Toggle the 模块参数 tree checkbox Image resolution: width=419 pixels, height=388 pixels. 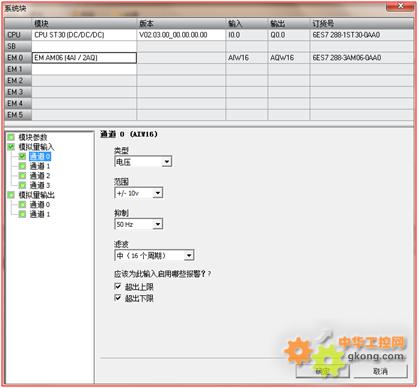pos(11,137)
